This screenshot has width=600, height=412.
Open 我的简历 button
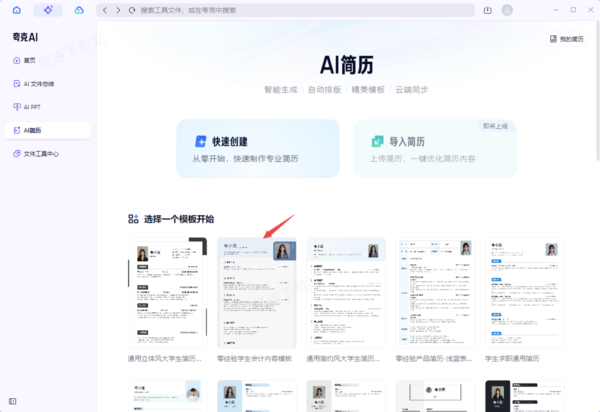coord(566,39)
